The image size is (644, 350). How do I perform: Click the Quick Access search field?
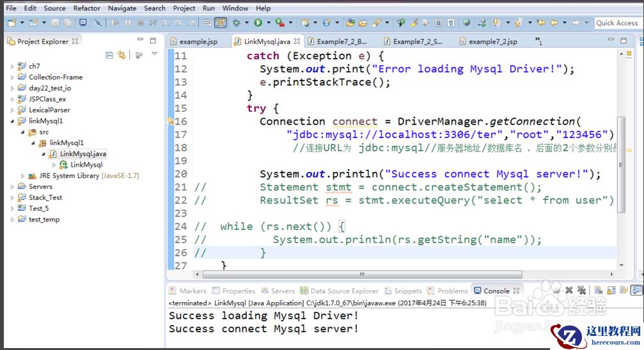[x=617, y=23]
